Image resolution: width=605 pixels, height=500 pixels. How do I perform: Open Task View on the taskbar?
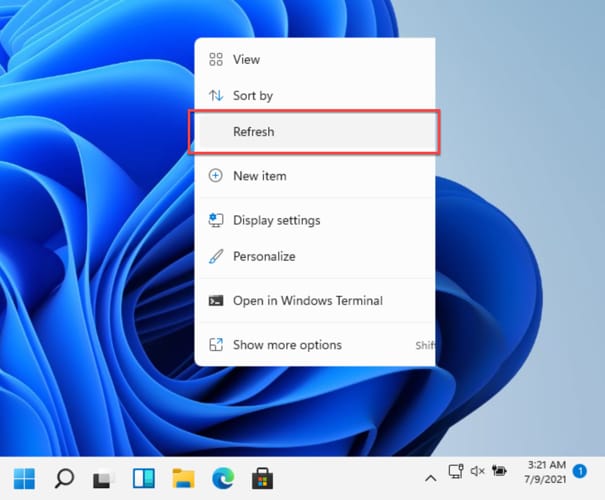103,480
